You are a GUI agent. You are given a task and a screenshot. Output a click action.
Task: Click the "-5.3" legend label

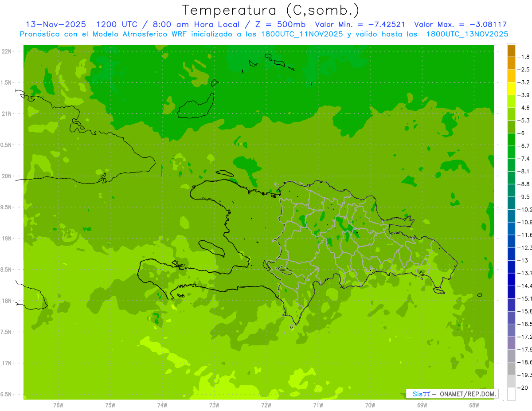point(524,121)
